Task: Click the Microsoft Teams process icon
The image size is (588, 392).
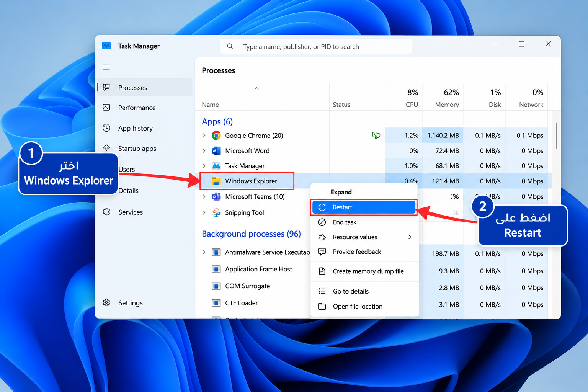Action: click(x=216, y=197)
